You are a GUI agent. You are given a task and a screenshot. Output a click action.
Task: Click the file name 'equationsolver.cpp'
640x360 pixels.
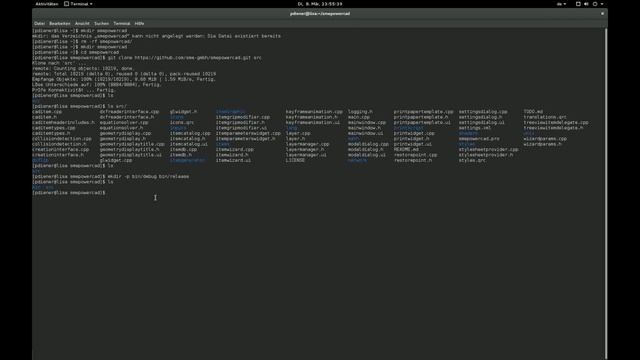click(x=124, y=122)
